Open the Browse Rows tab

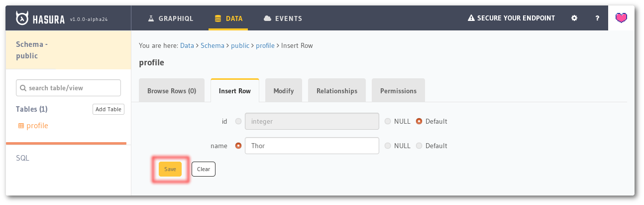[x=172, y=91]
